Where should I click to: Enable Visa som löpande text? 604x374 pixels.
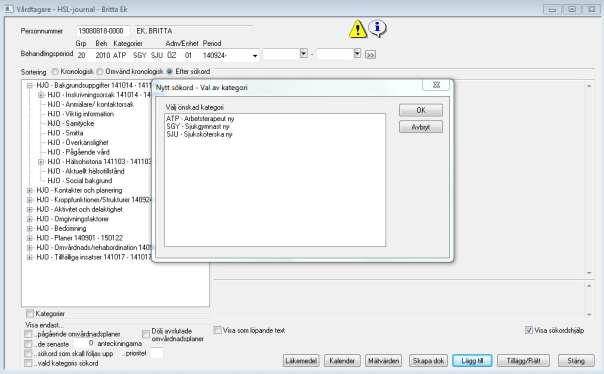point(218,330)
